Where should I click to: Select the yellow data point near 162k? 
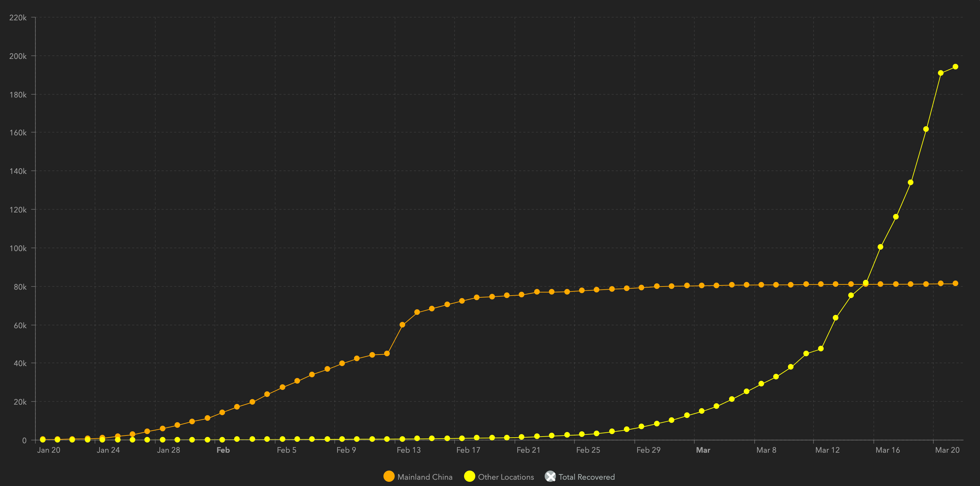pyautogui.click(x=926, y=129)
